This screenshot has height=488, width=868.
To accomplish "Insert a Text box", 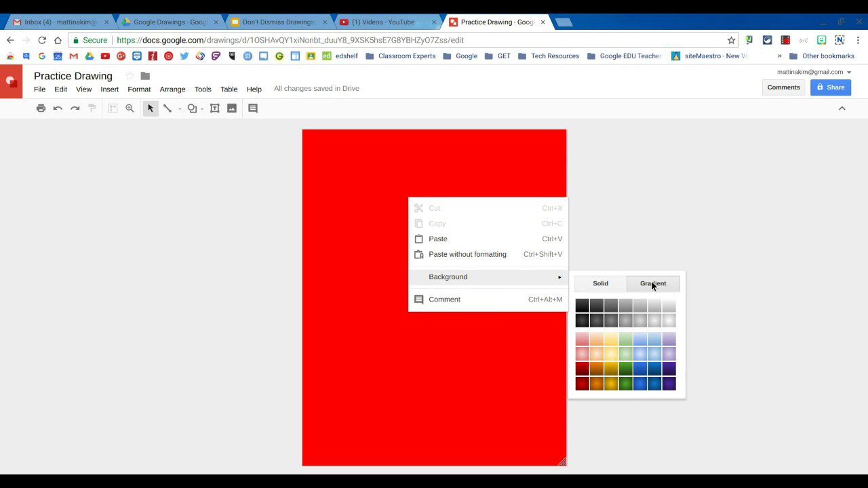I will pyautogui.click(x=215, y=108).
